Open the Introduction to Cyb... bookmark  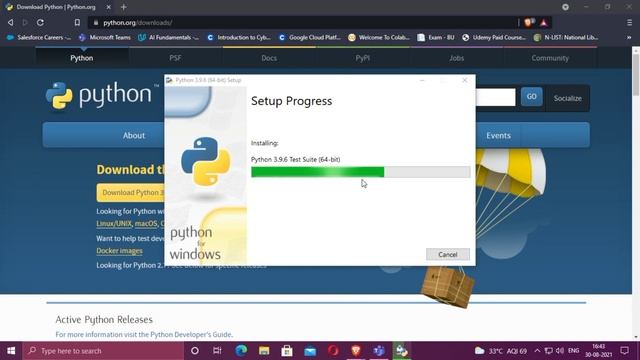(239, 37)
